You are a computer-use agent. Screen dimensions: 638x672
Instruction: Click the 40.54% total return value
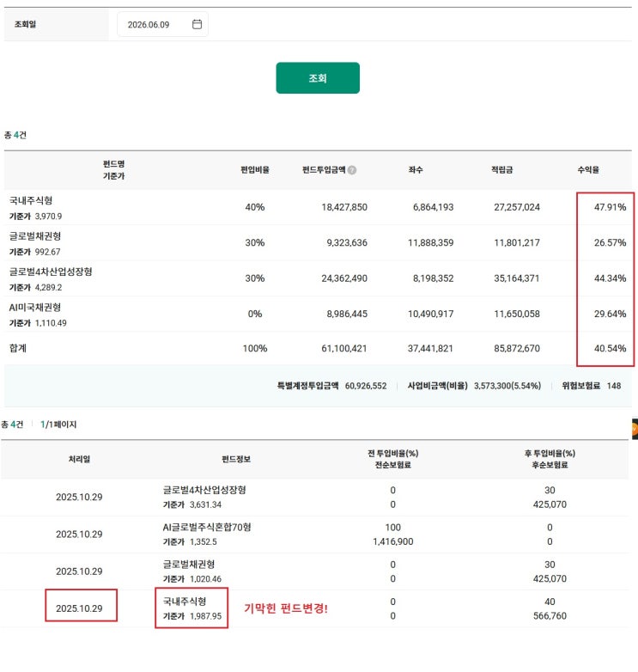(610, 348)
